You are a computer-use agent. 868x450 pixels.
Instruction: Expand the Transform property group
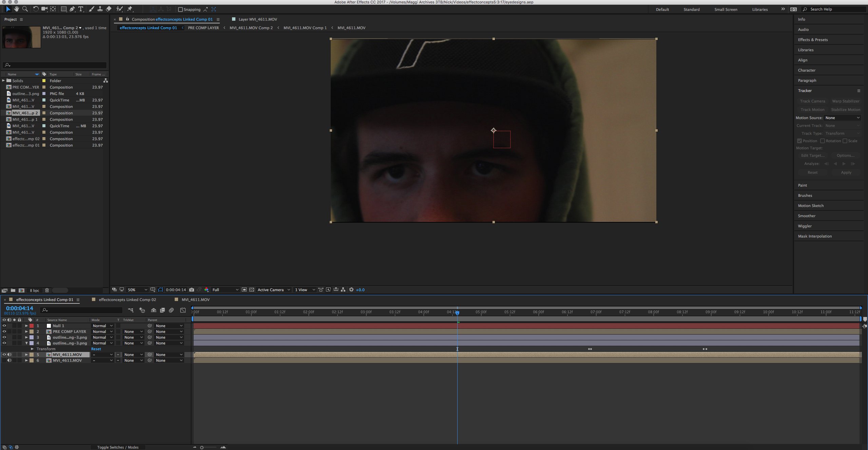click(32, 349)
